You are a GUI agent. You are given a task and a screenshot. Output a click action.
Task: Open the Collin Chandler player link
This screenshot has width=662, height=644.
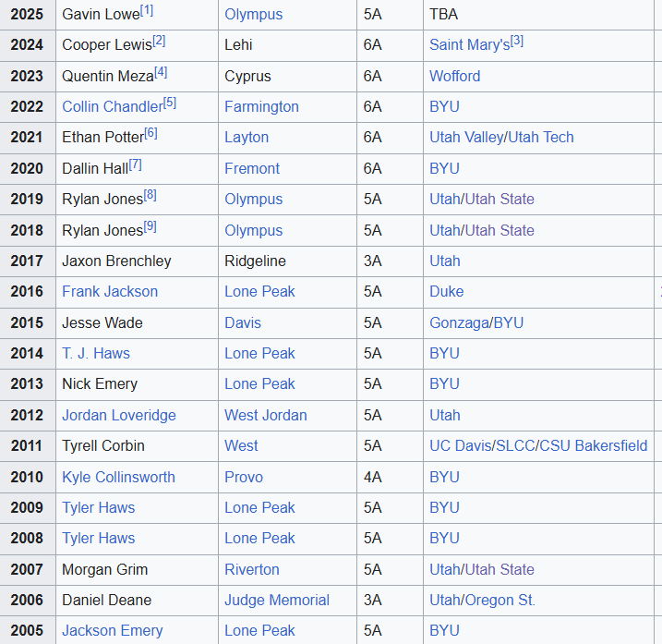click(x=113, y=106)
